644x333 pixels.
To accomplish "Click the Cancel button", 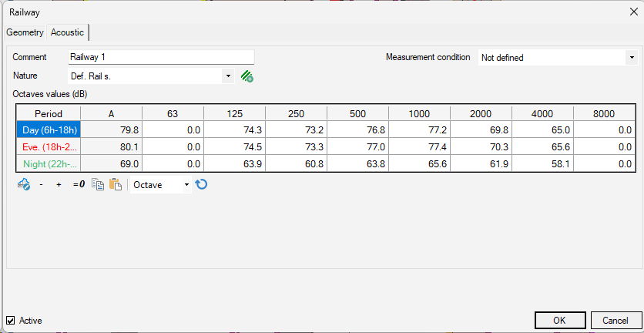I will pyautogui.click(x=615, y=320).
